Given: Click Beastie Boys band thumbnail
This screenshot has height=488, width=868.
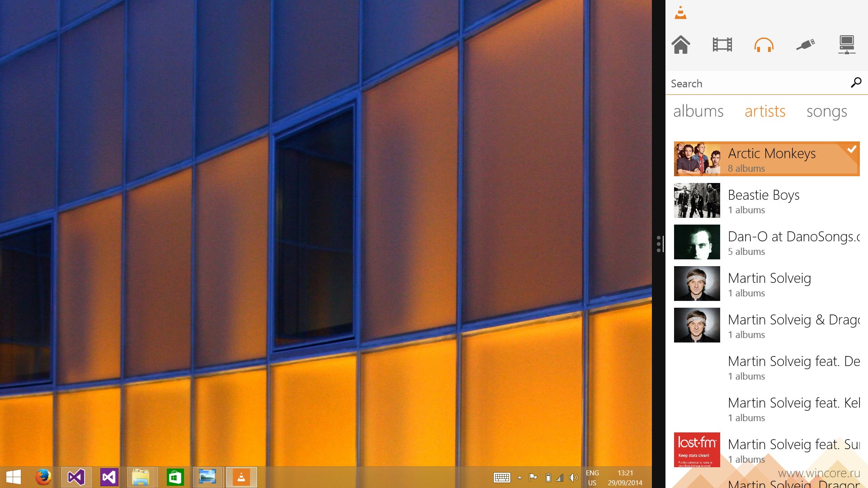Looking at the screenshot, I should pos(697,201).
